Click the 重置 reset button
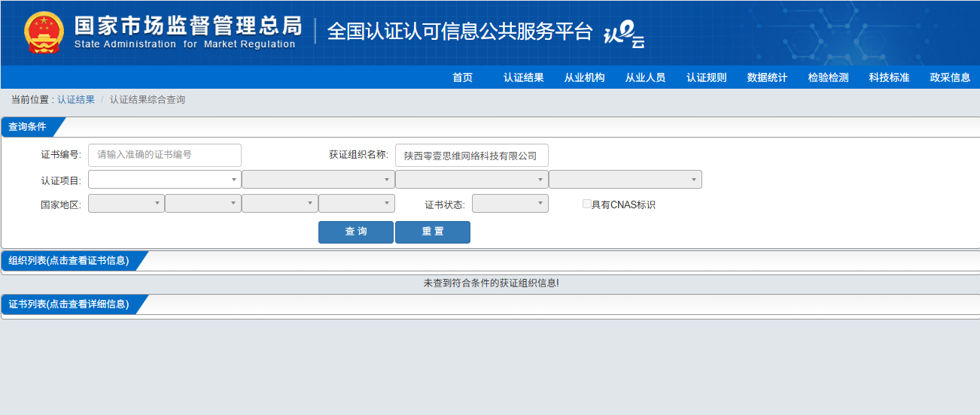Viewport: 980px width, 415px height. point(433,232)
